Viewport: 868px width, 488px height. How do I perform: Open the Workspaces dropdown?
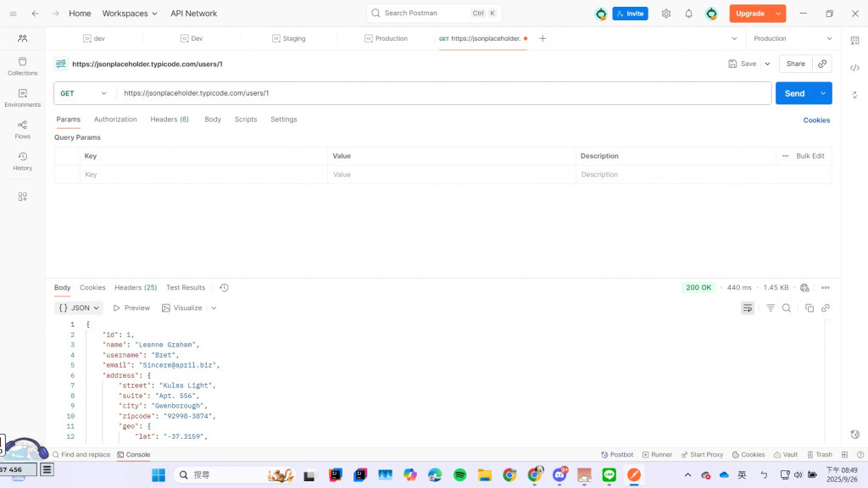click(130, 14)
